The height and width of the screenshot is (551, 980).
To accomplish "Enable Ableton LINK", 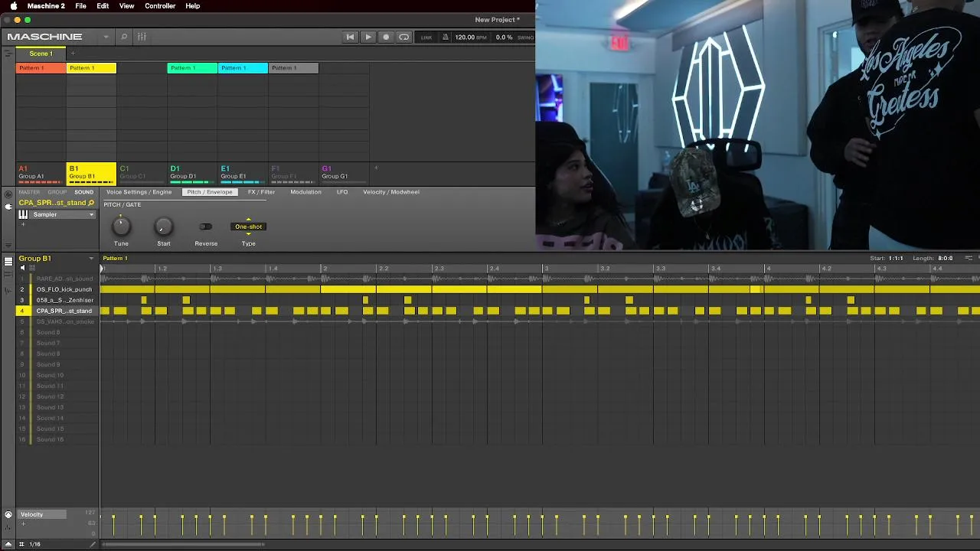I will (x=426, y=37).
